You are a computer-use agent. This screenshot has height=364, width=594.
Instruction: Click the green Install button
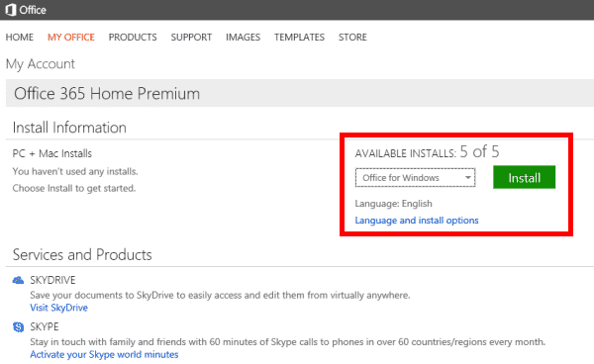coord(525,177)
